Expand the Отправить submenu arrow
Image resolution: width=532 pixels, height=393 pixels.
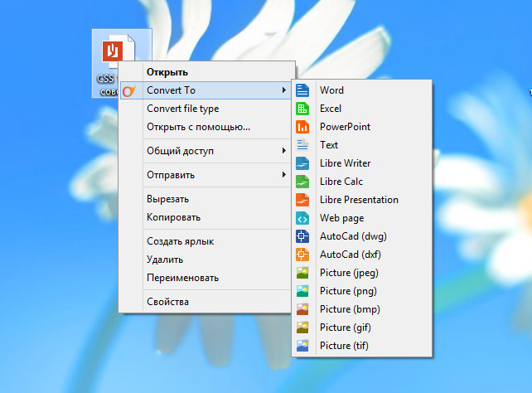(x=283, y=174)
